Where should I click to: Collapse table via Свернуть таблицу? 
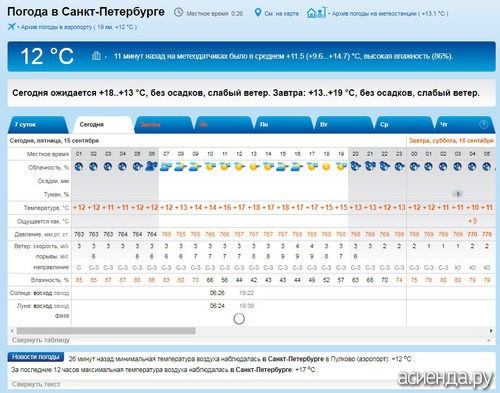coord(41,340)
